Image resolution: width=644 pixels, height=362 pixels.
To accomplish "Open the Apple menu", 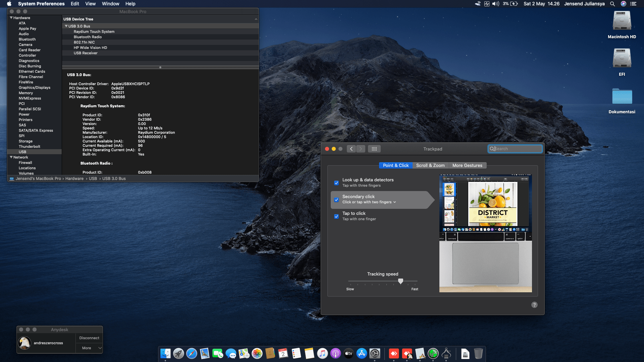I will tap(9, 4).
